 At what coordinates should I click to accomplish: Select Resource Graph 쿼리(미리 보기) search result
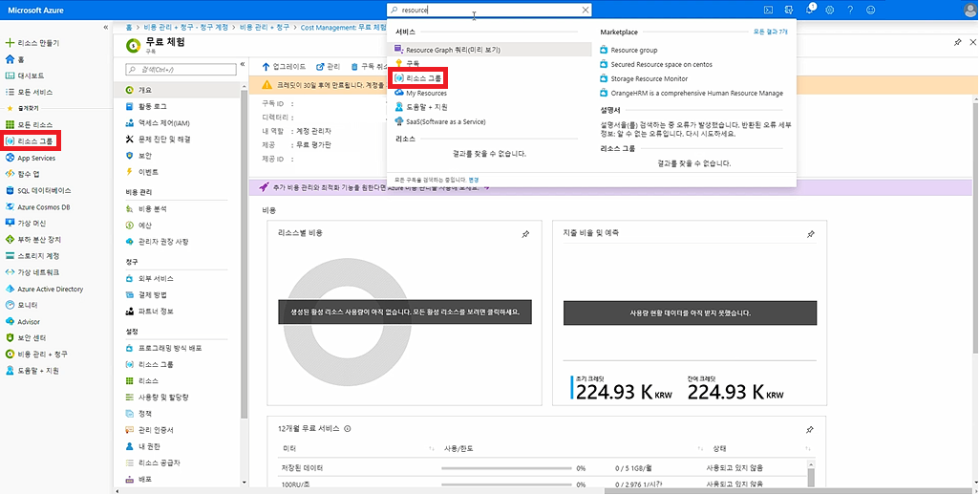pos(489,50)
